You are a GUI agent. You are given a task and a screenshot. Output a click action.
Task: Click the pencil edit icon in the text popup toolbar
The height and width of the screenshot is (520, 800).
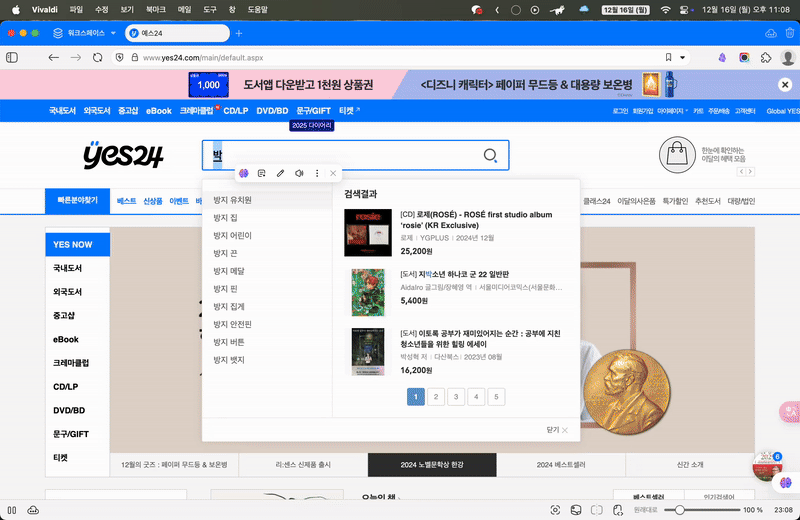[280, 174]
